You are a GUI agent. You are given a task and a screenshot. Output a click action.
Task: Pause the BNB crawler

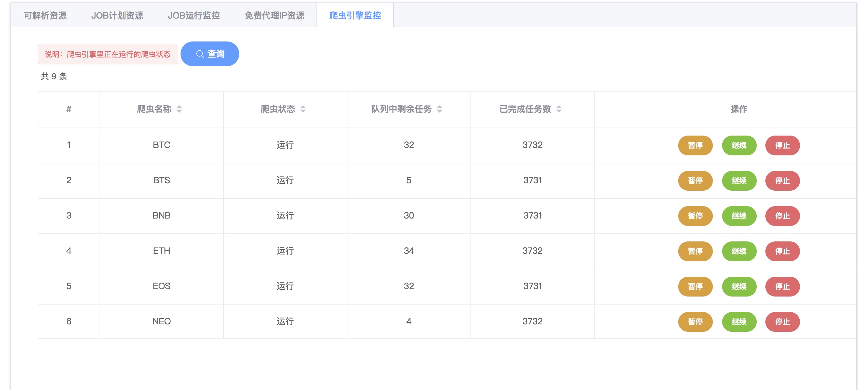695,216
